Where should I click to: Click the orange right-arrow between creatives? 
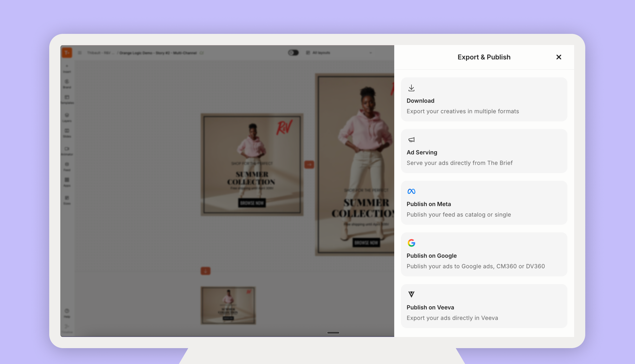point(309,165)
